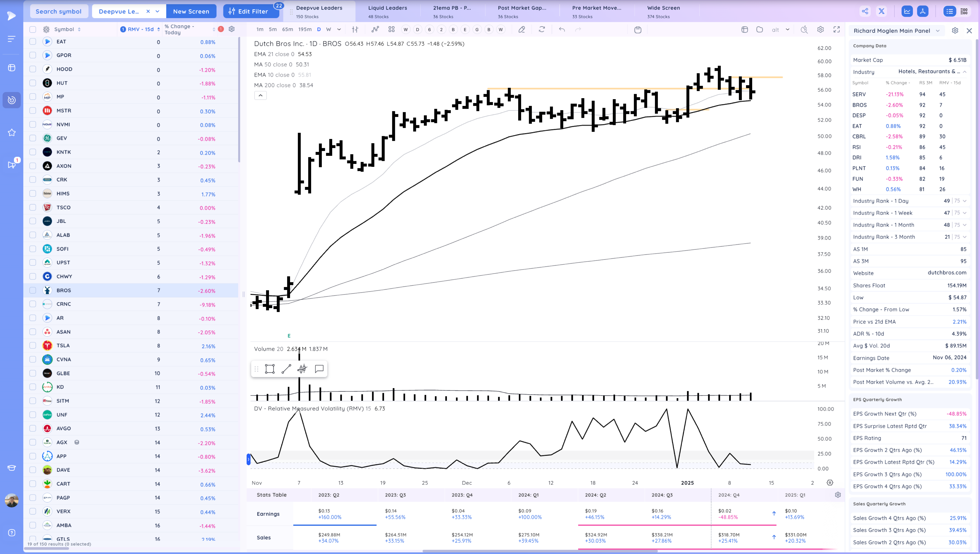Check the box for HIMS row

33,193
